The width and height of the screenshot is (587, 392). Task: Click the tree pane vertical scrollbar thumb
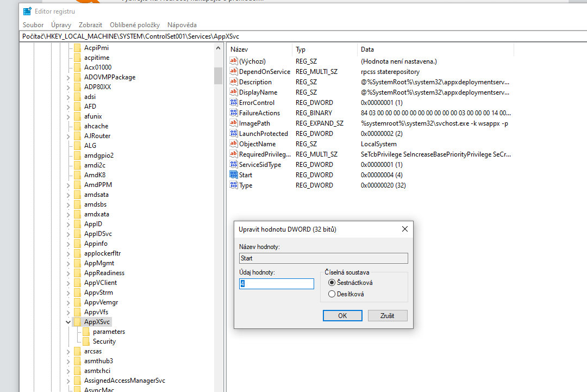[218, 75]
